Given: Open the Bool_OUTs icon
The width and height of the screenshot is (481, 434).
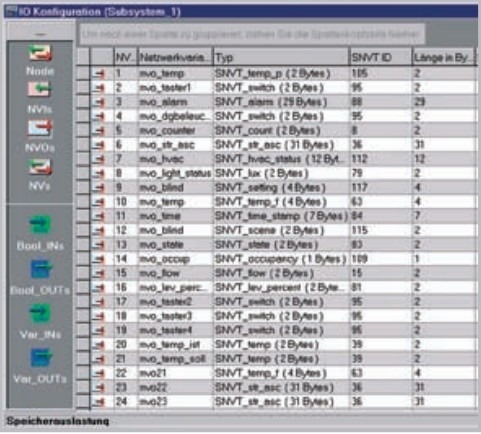Looking at the screenshot, I should pos(40,269).
